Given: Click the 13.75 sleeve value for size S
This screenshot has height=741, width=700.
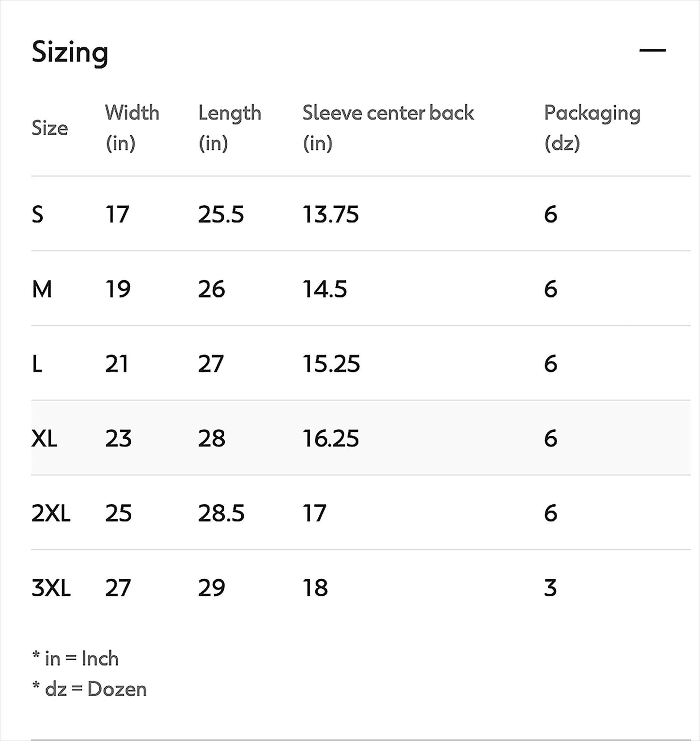Looking at the screenshot, I should coord(331,214).
